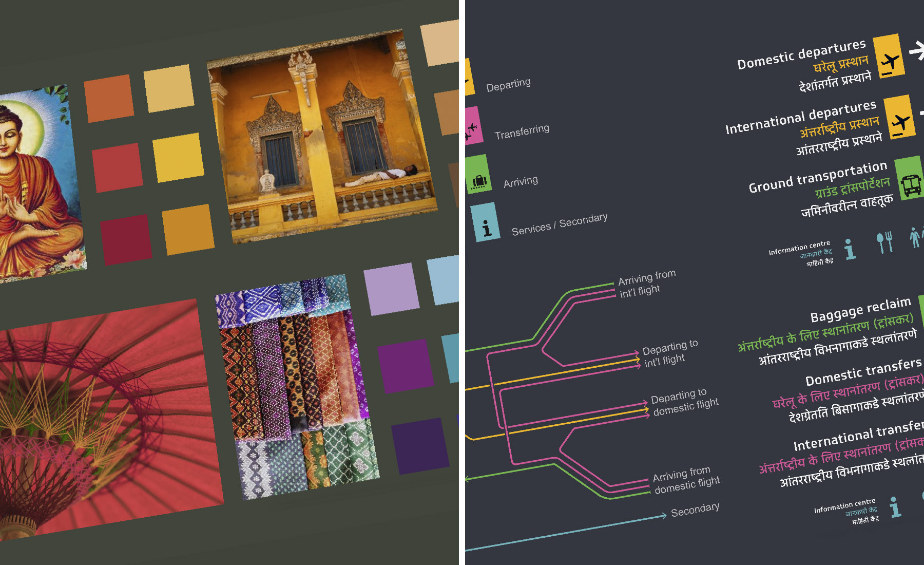This screenshot has height=565, width=924.
Task: Click the Arriving from domestic flight label
Action: [x=686, y=480]
